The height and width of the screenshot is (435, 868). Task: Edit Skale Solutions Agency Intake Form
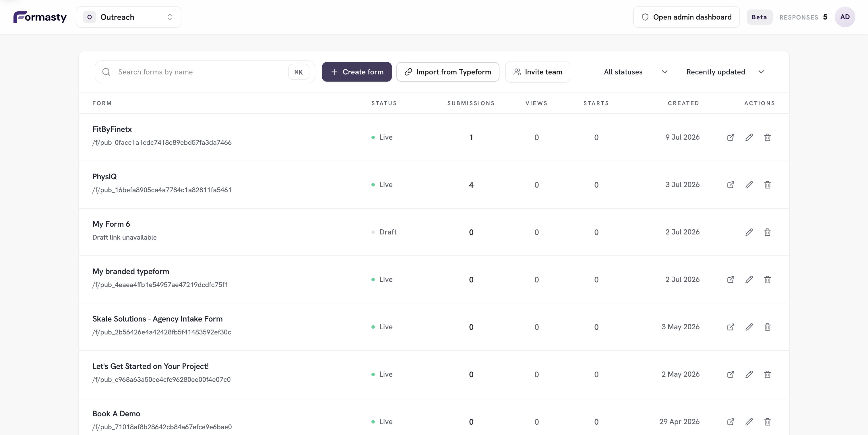point(749,327)
